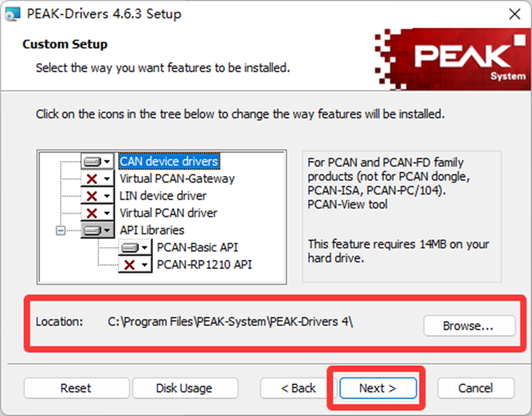Open install-state dropdown for PCAN-RP1210 API

[135, 265]
